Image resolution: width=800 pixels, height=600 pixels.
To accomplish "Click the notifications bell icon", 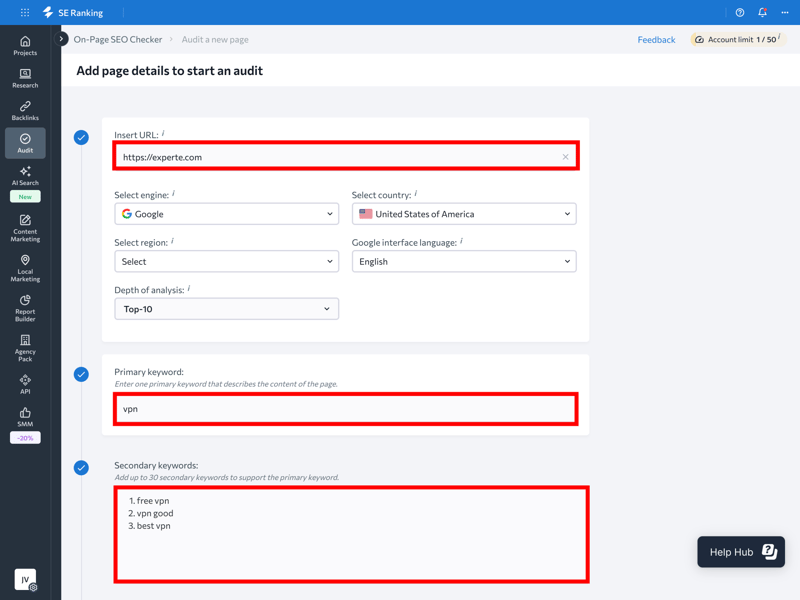I will click(762, 13).
